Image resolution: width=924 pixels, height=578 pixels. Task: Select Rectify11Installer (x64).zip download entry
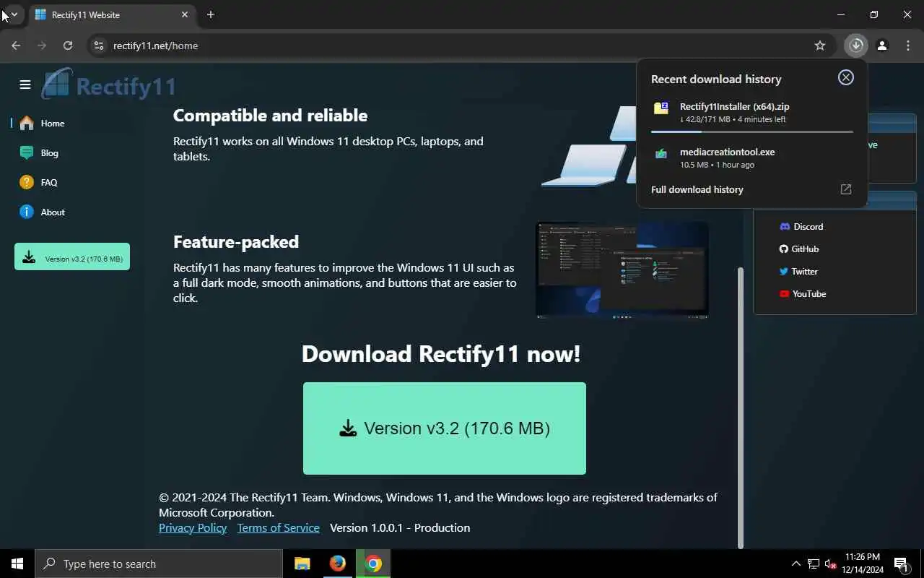click(752, 113)
